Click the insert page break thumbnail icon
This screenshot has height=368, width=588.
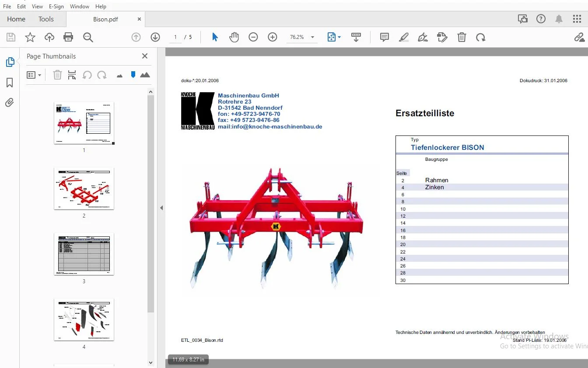(x=72, y=75)
